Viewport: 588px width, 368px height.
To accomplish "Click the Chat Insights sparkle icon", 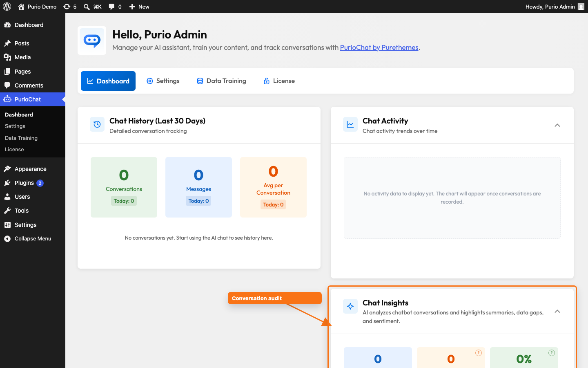I will [350, 306].
